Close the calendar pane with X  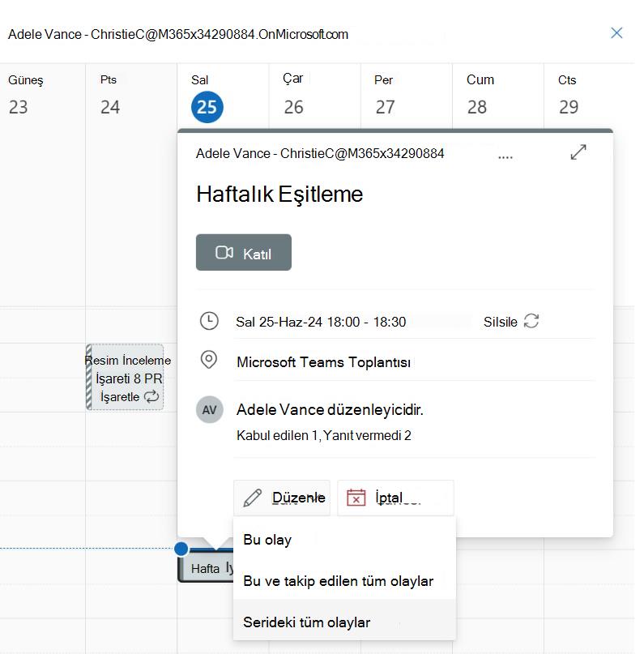[x=616, y=33]
